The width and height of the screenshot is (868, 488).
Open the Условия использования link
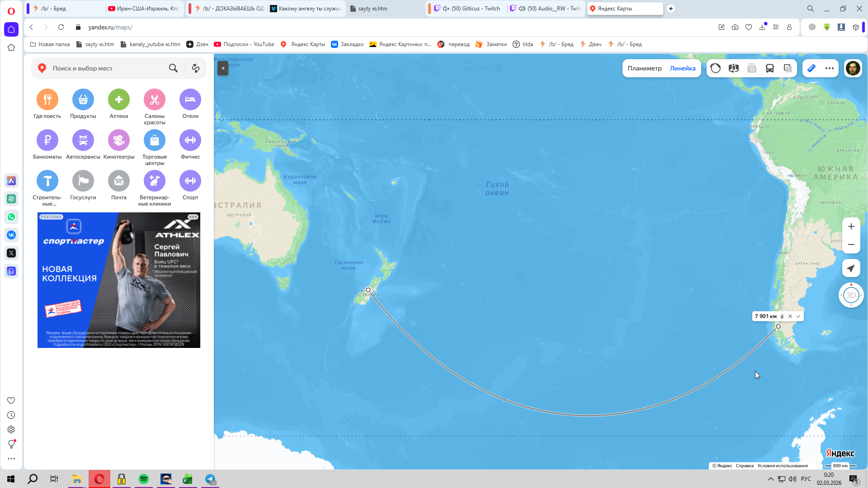(x=782, y=465)
